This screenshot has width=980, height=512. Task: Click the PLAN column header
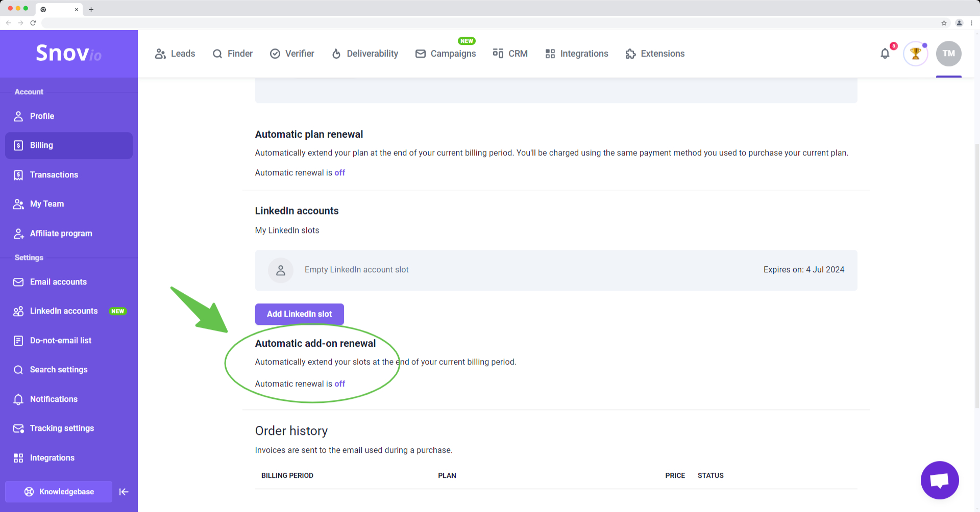pyautogui.click(x=447, y=475)
